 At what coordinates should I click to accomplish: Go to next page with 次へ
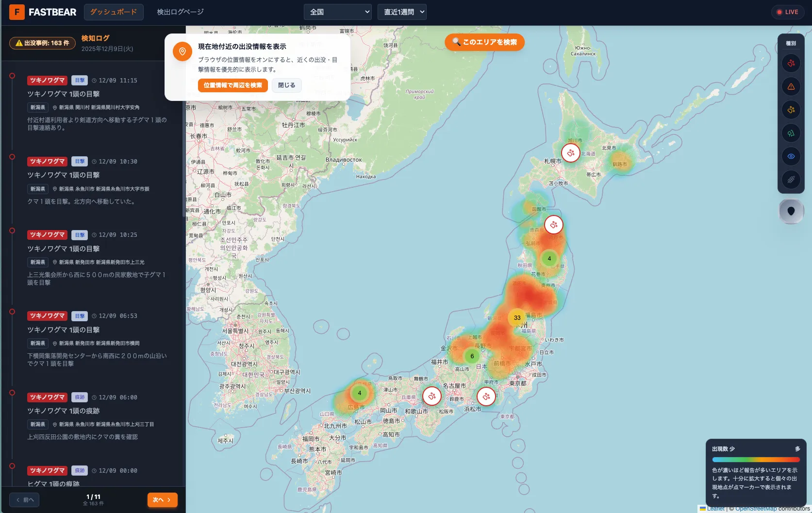pos(163,500)
